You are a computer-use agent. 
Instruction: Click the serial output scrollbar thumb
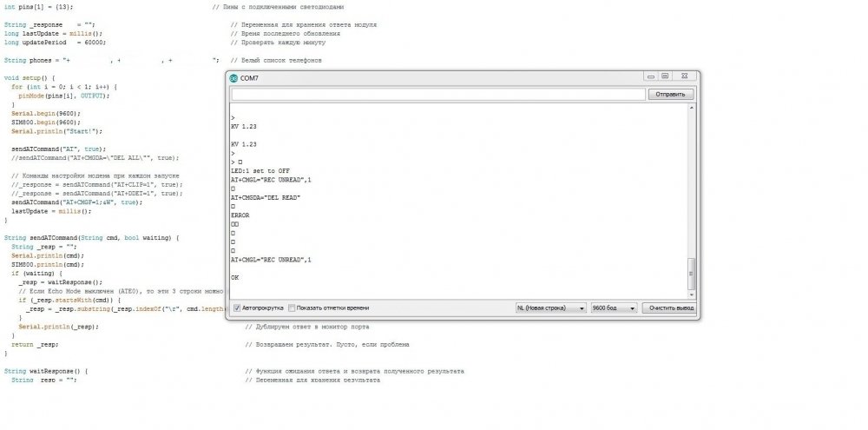pos(692,273)
